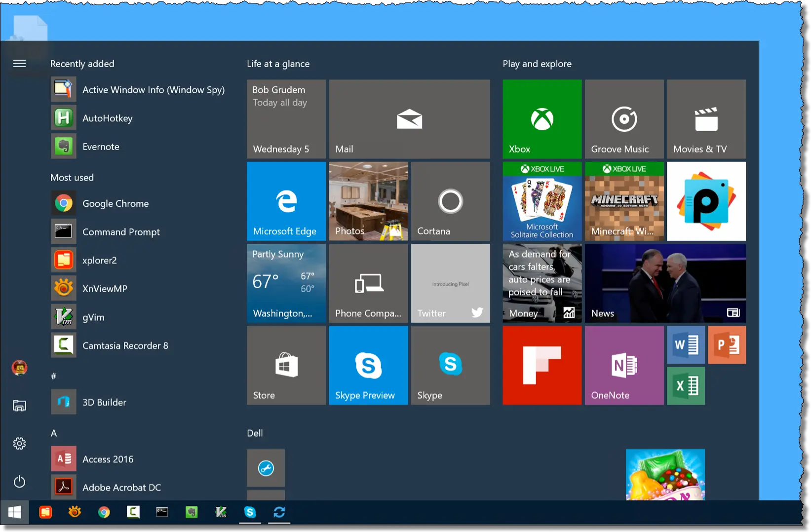Viewport: 811px width, 532px height.
Task: Click the Power button in Start sidebar
Action: 19,482
